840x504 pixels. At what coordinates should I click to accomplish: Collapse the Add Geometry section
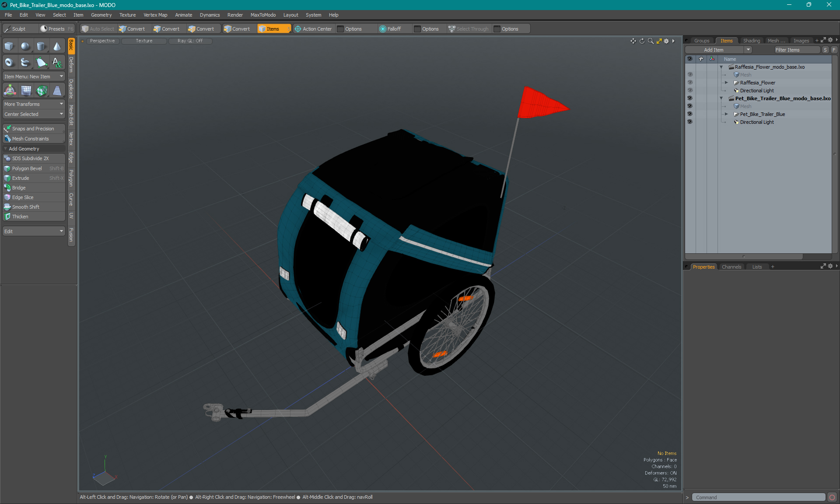[x=6, y=149]
